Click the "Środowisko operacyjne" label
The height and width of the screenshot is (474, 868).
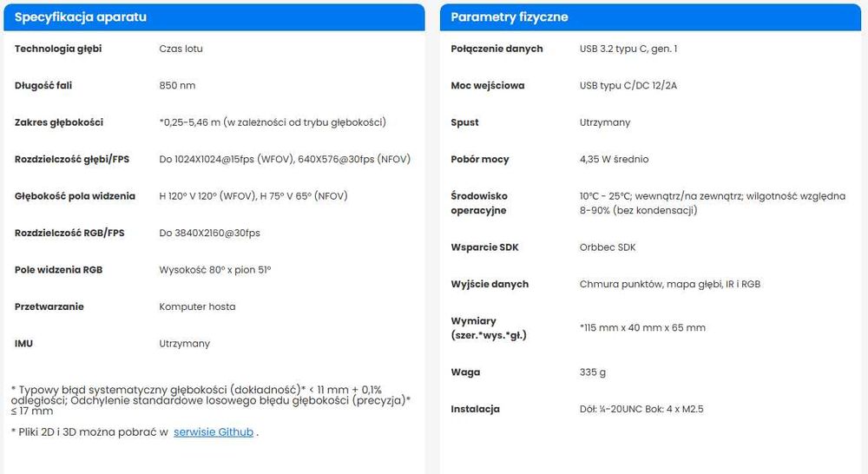[479, 203]
